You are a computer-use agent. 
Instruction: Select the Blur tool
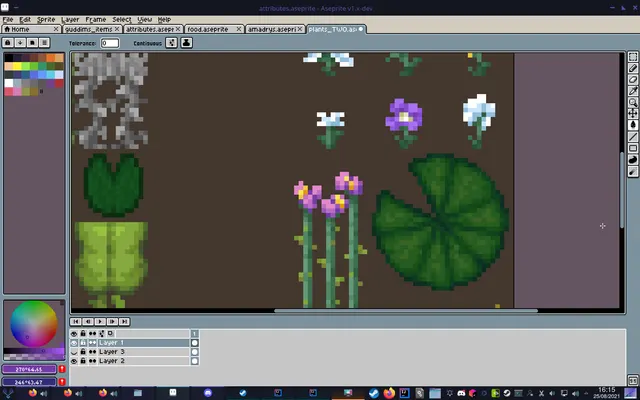coord(633,171)
